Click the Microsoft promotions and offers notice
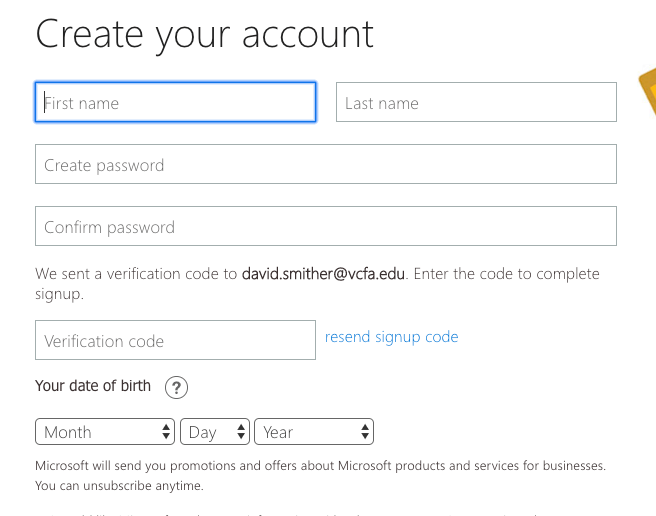This screenshot has height=516, width=656. click(x=320, y=466)
